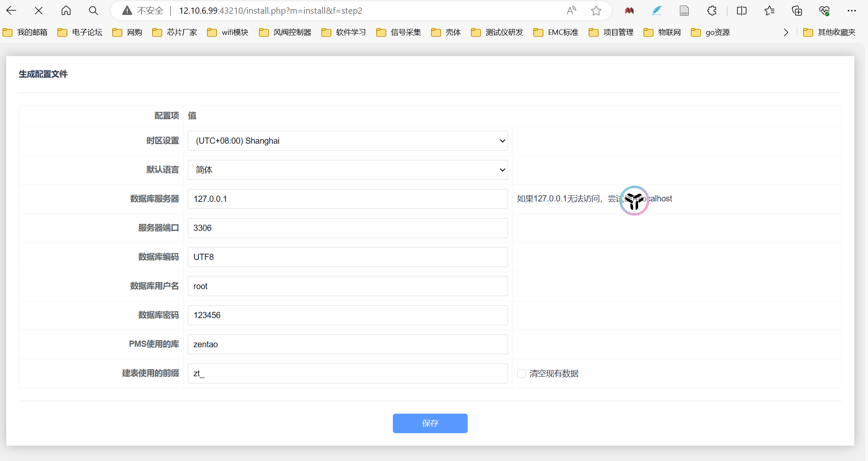Viewport: 868px width, 461px height.
Task: Open the 项目管理 bookmark folder
Action: click(611, 32)
